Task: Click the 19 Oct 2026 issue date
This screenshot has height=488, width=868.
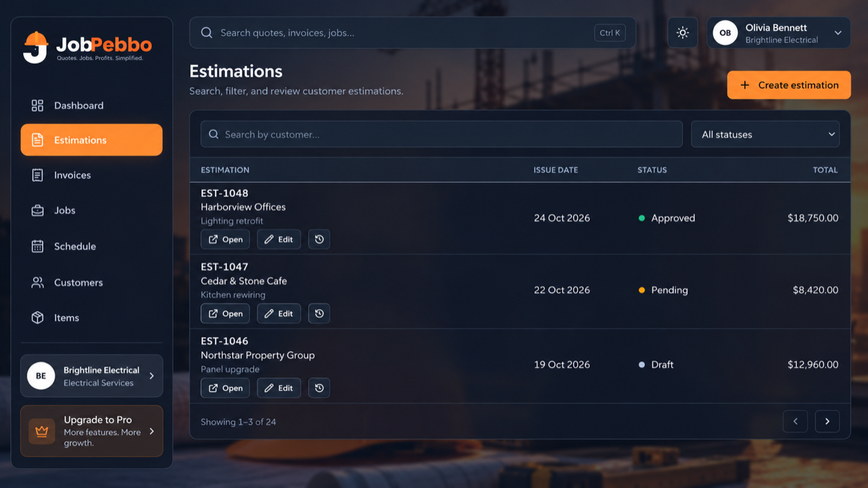Action: [562, 365]
